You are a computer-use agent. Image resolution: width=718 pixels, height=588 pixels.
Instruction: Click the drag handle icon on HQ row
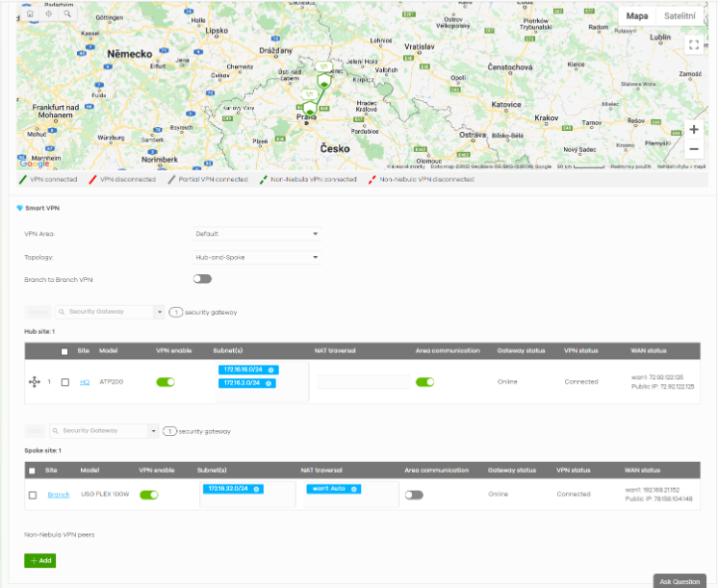[x=35, y=382]
